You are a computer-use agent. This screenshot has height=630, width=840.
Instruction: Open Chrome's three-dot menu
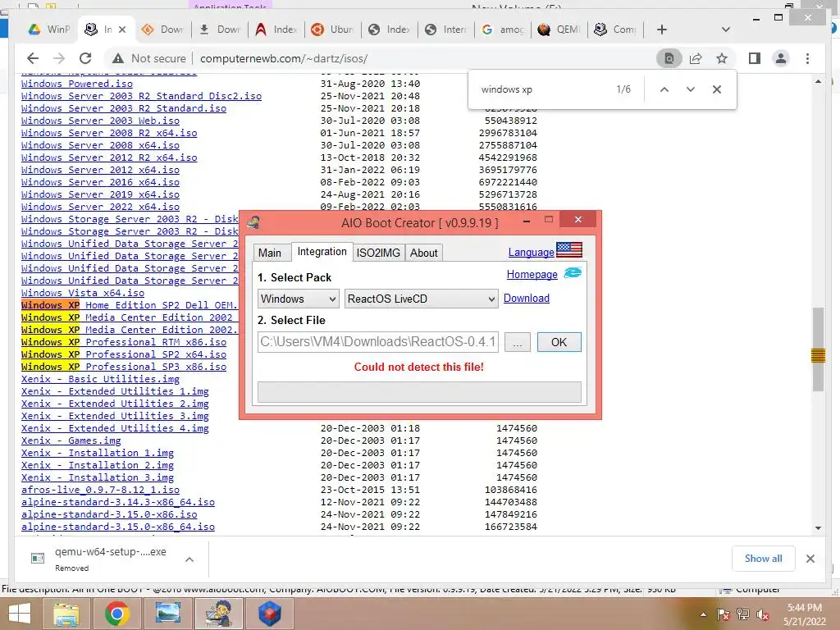(x=807, y=58)
